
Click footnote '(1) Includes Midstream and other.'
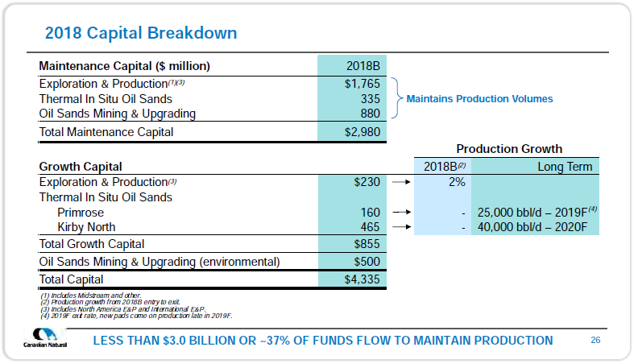(x=91, y=296)
